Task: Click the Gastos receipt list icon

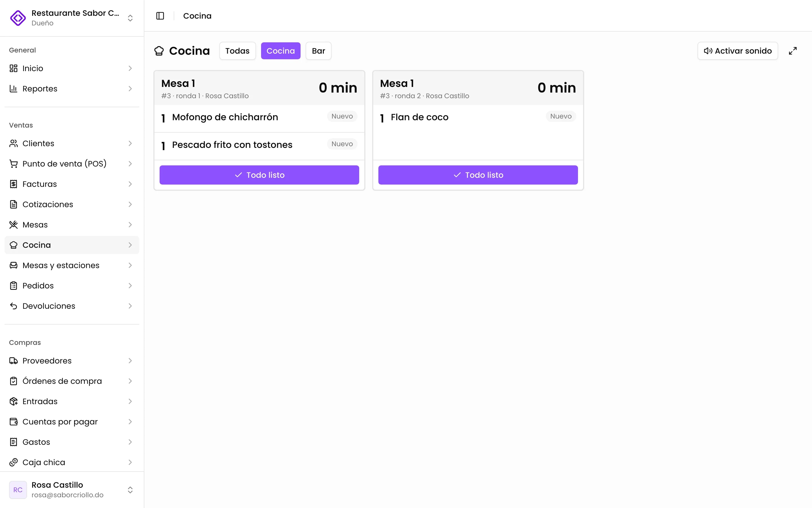Action: (14, 442)
